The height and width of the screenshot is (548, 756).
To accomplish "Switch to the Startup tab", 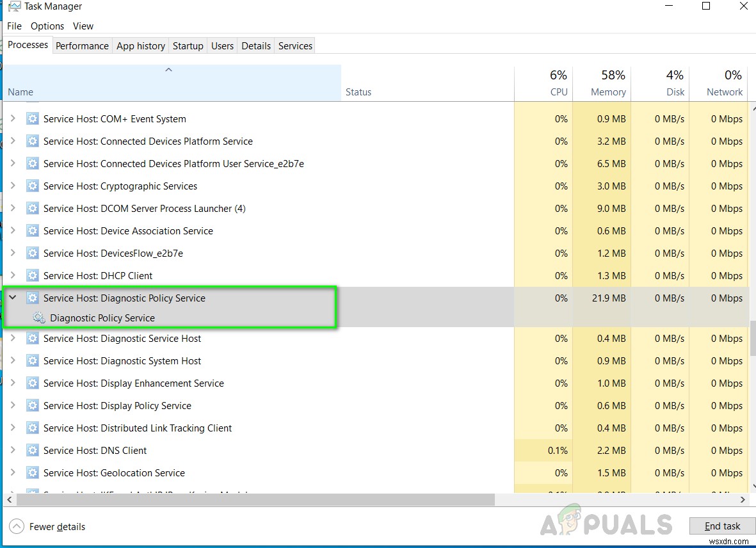I will pyautogui.click(x=188, y=46).
